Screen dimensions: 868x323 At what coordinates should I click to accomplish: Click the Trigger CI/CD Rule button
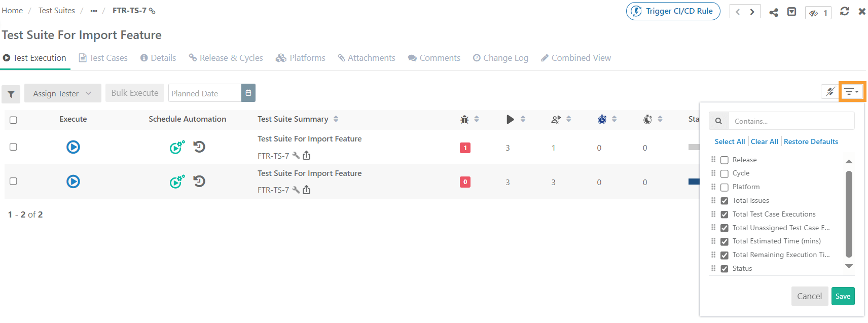(x=673, y=11)
